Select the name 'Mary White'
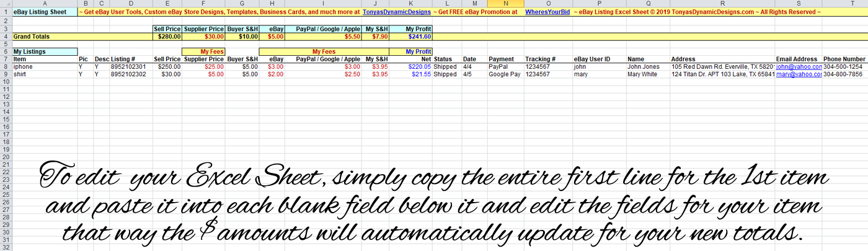Viewport: 868px width, 251px height. pyautogui.click(x=648, y=74)
